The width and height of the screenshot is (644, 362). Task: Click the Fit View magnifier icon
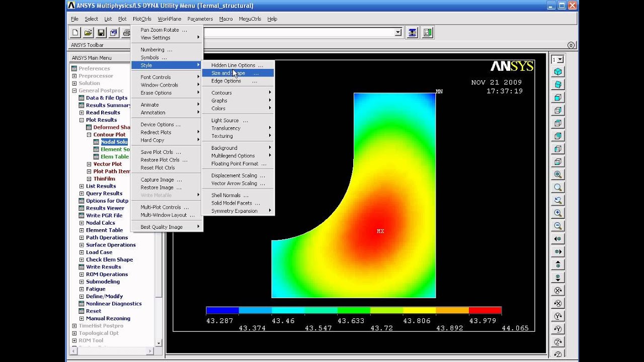[x=558, y=174]
